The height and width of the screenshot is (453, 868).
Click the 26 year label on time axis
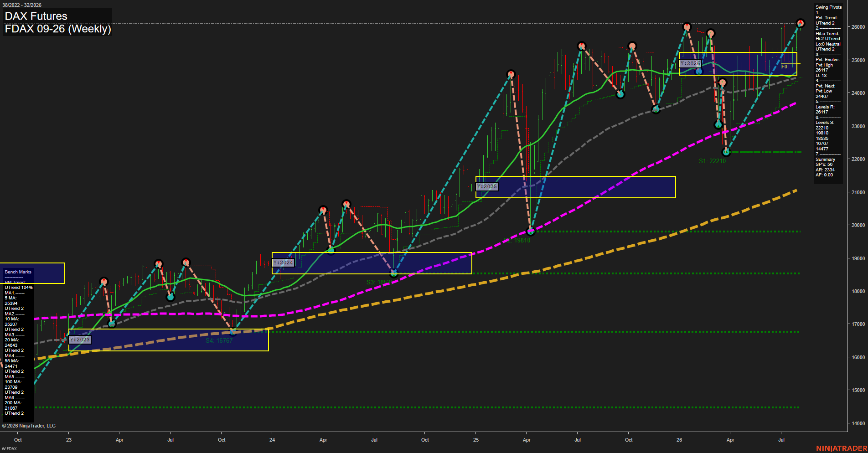tap(679, 440)
